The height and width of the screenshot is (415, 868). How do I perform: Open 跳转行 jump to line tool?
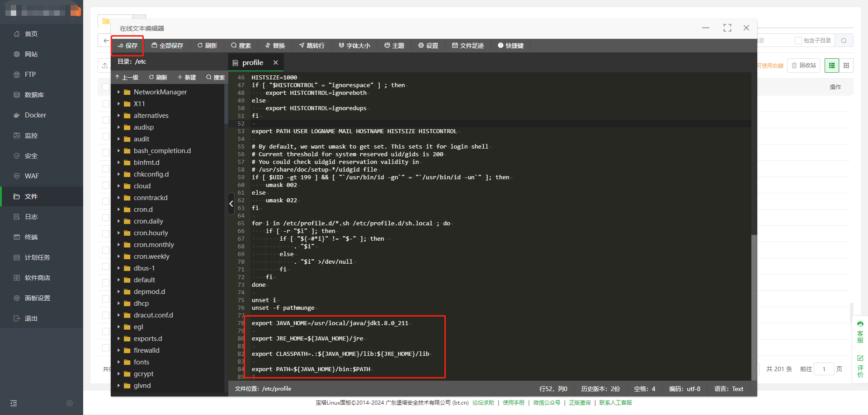click(311, 46)
